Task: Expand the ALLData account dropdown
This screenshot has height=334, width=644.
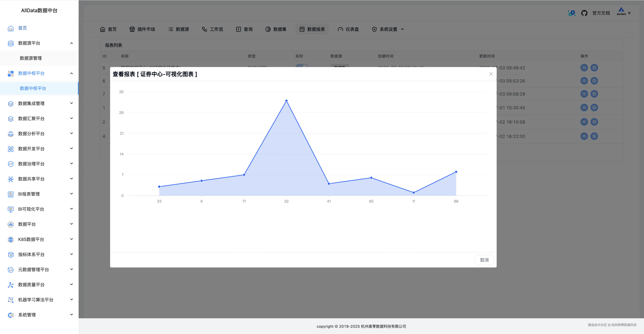Action: [624, 13]
